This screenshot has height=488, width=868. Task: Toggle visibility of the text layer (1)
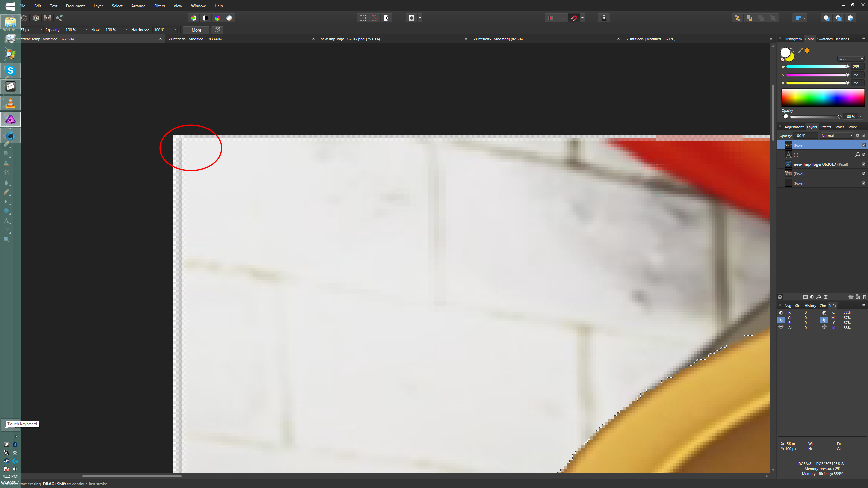click(x=864, y=155)
